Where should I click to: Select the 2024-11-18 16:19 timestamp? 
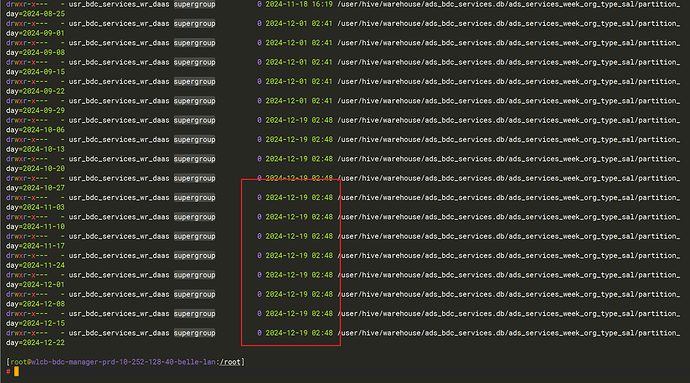pyautogui.click(x=299, y=4)
